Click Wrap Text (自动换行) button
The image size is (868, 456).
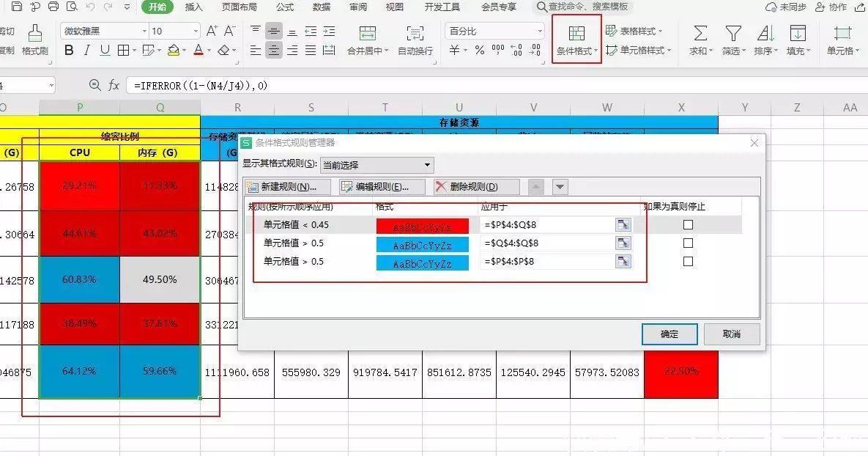point(415,40)
